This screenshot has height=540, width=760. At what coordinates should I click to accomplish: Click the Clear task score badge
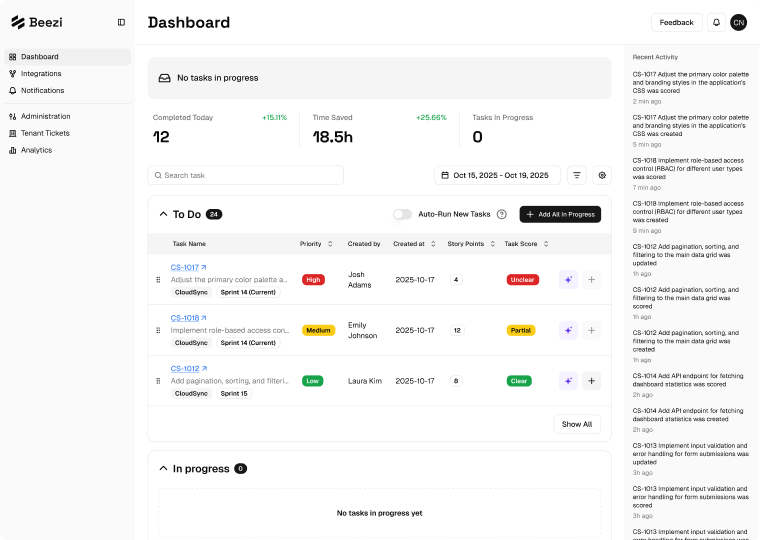tap(519, 381)
